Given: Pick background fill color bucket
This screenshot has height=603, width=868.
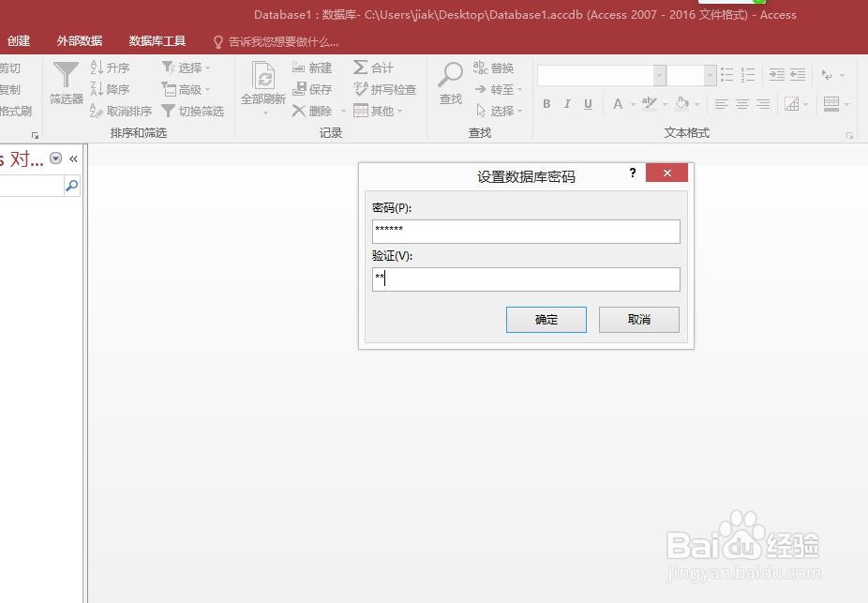Looking at the screenshot, I should (682, 103).
